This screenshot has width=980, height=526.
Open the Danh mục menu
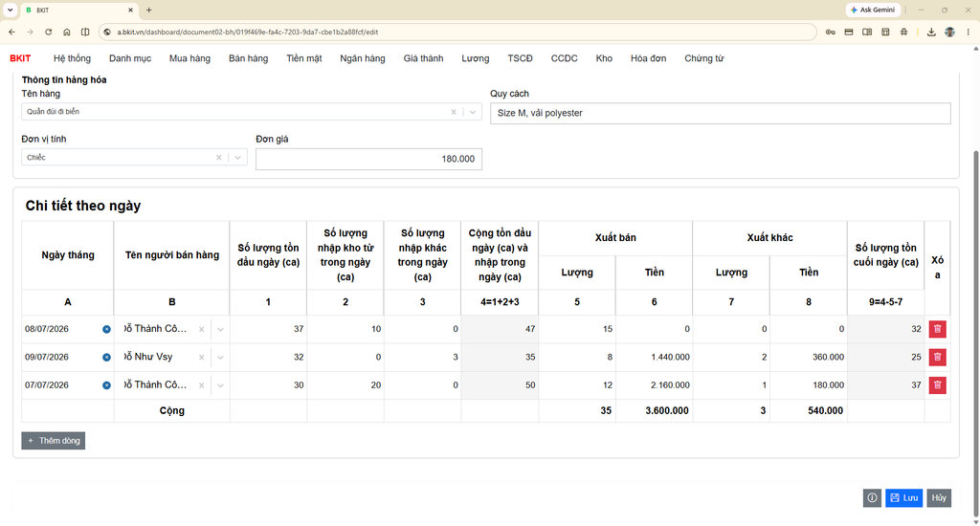(x=130, y=58)
